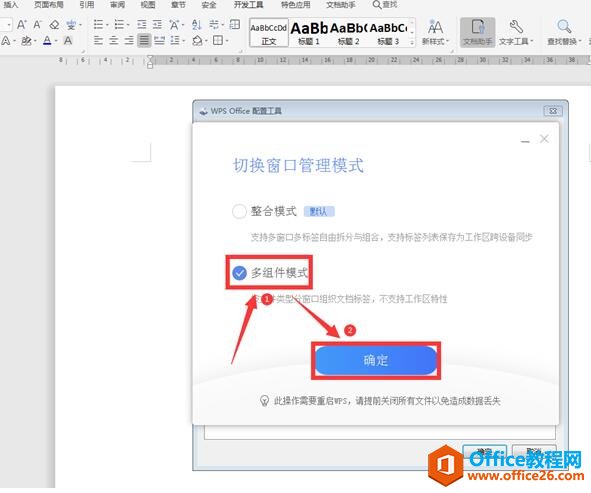This screenshot has height=493, width=591.
Task: Apply justify text alignment
Action: pyautogui.click(x=144, y=40)
